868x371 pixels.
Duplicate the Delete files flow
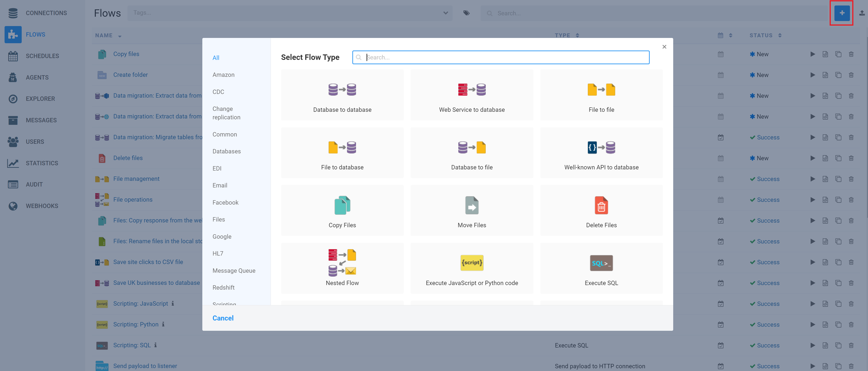(x=838, y=158)
